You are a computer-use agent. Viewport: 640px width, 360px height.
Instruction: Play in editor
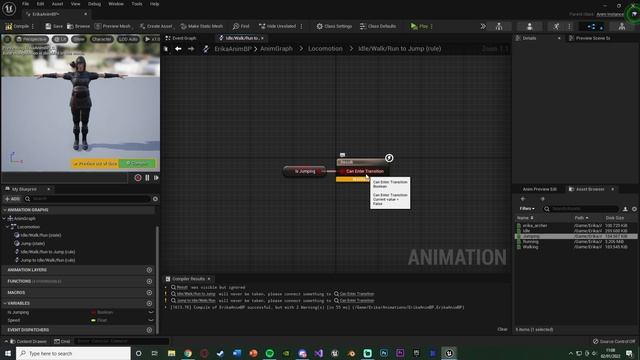(x=419, y=26)
